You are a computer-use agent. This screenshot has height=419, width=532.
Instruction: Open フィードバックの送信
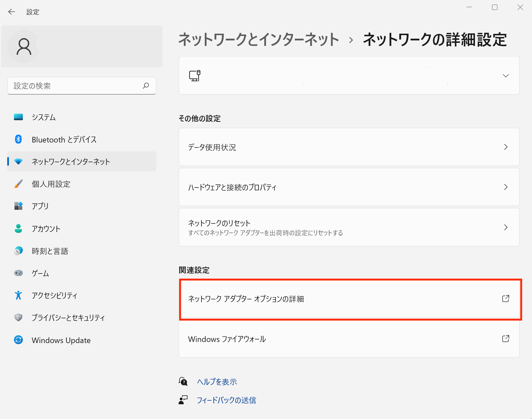click(226, 400)
